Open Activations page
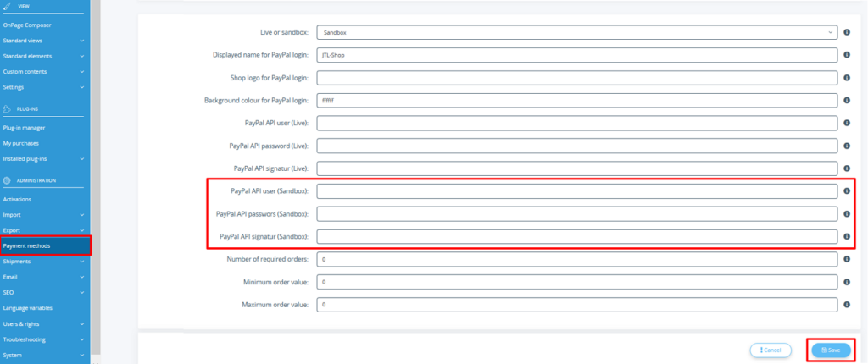This screenshot has width=868, height=364. coord(17,199)
